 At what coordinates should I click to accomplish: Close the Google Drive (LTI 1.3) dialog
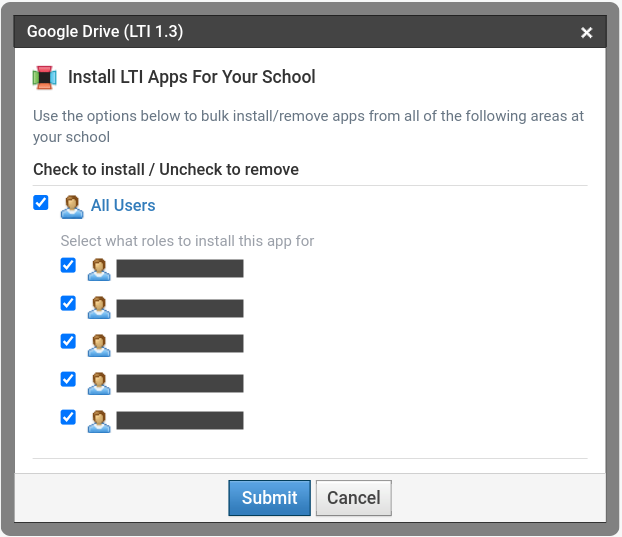pyautogui.click(x=586, y=32)
